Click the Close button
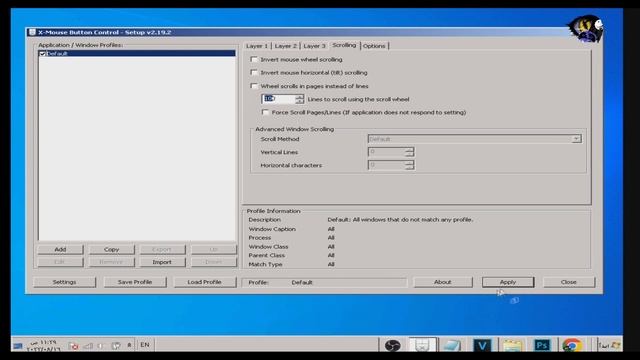 click(569, 282)
